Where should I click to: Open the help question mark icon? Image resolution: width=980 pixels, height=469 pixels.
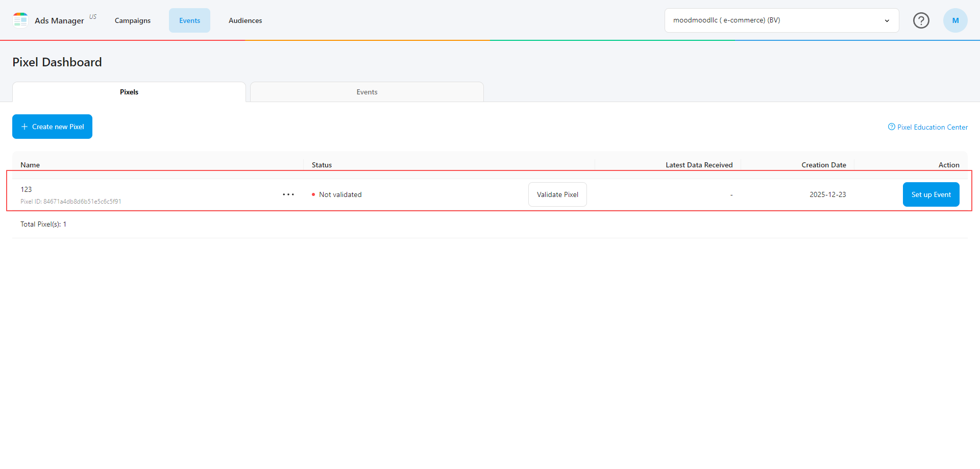coord(921,20)
